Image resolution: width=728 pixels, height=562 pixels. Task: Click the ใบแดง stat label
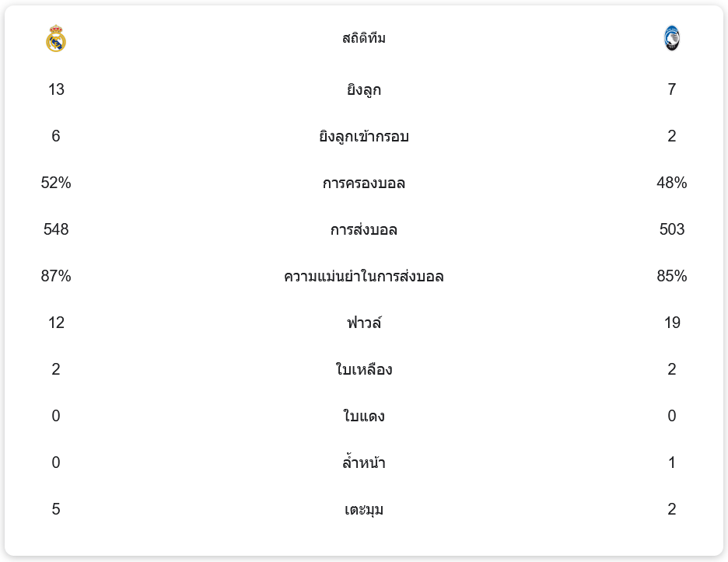click(x=364, y=416)
